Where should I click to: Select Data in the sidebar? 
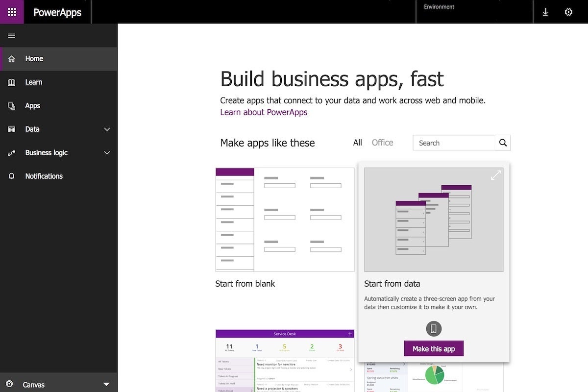(59, 129)
